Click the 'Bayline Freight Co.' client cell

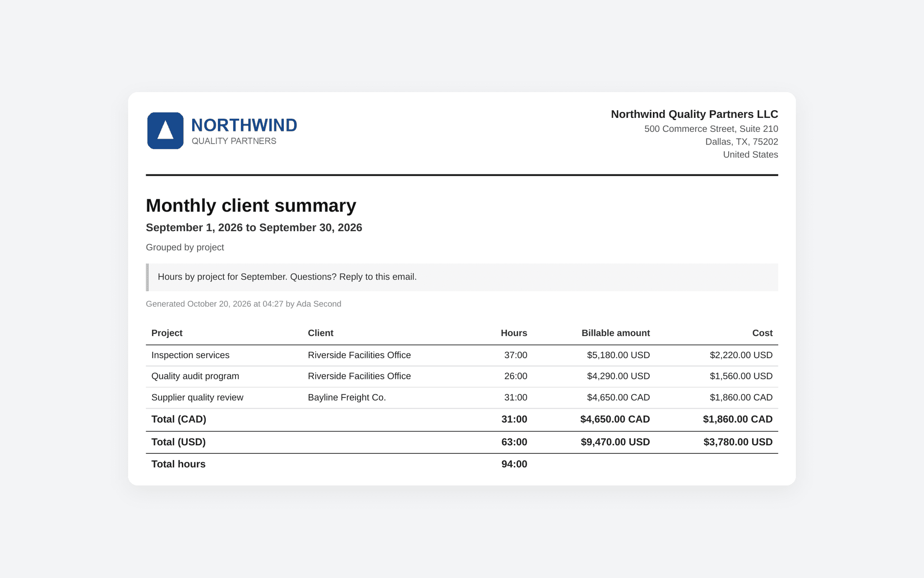tap(346, 397)
